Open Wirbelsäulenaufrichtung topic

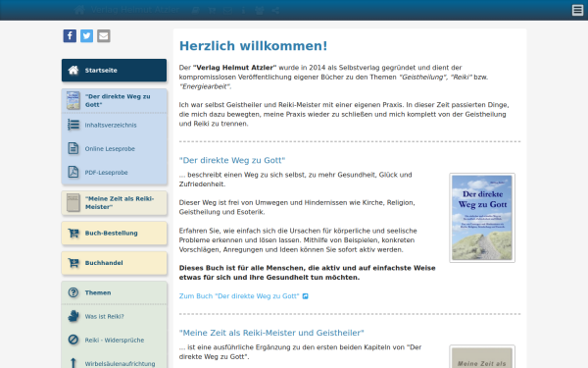[114, 362]
